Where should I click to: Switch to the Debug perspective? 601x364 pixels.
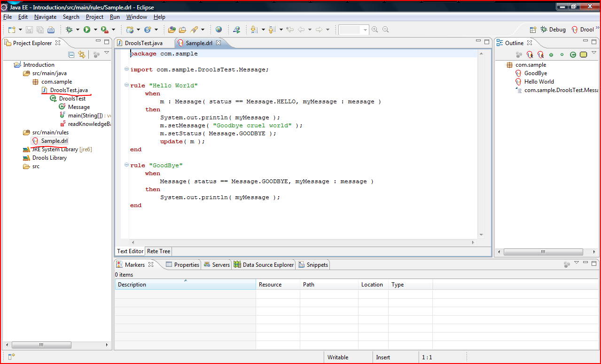tap(554, 30)
